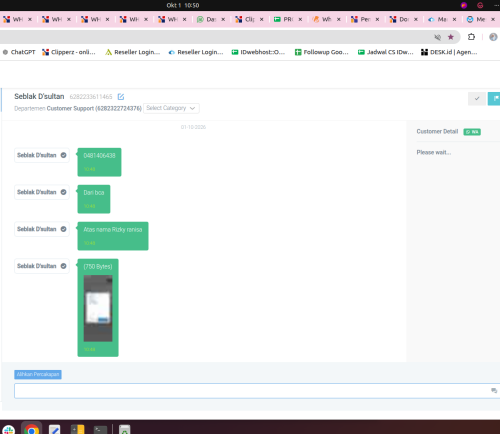Image resolution: width=500 pixels, height=434 pixels.
Task: Close the 'Das' browser tab
Action: click(223, 19)
